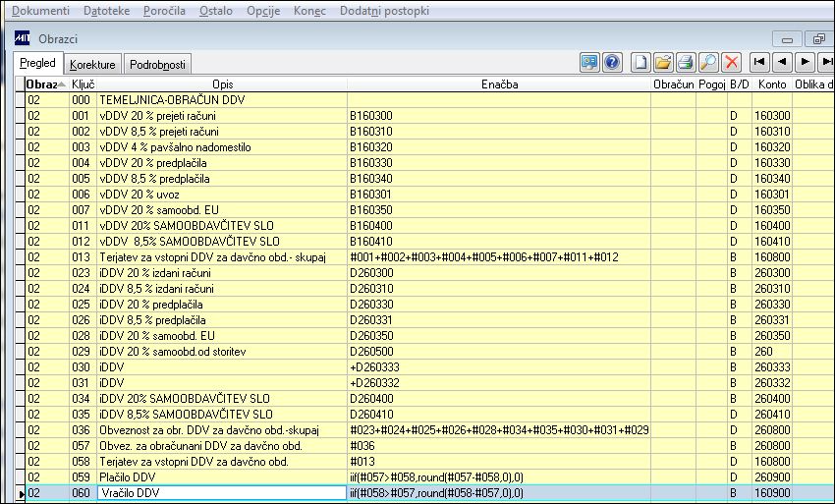Viewport: 835px width, 504px height.
Task: Select row iDDV 20 % samoobd.od storitev
Action: click(429, 351)
